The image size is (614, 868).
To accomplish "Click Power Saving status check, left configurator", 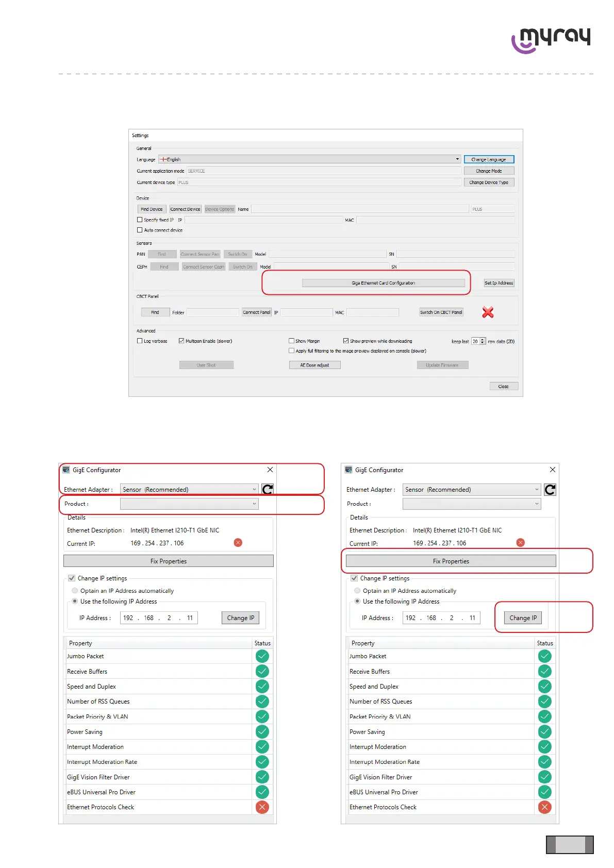I will [x=262, y=731].
